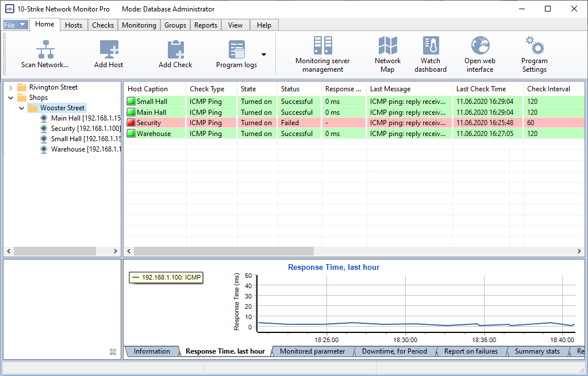Show the Monitored parameter tab
This screenshot has width=588, height=376.
[x=312, y=351]
